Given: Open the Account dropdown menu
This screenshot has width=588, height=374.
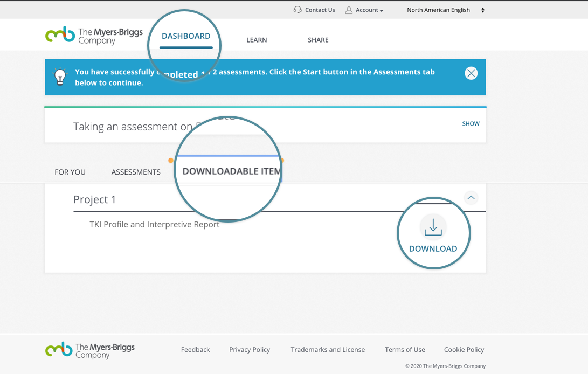Looking at the screenshot, I should (x=367, y=9).
